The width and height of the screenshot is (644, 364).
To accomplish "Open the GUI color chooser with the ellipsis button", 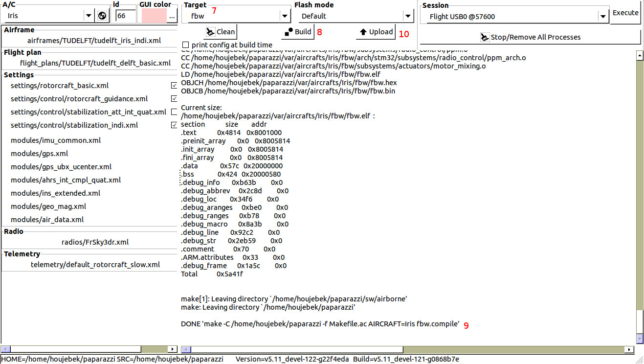I will [x=171, y=16].
